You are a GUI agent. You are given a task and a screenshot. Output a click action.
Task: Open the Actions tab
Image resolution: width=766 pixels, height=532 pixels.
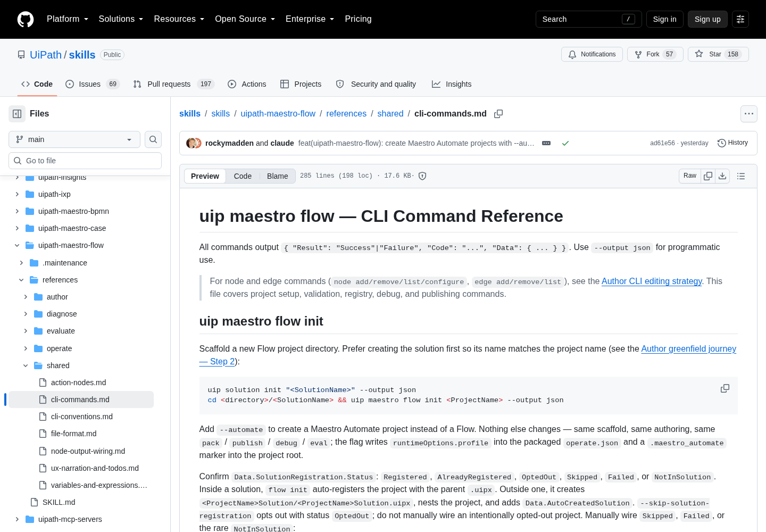(247, 84)
